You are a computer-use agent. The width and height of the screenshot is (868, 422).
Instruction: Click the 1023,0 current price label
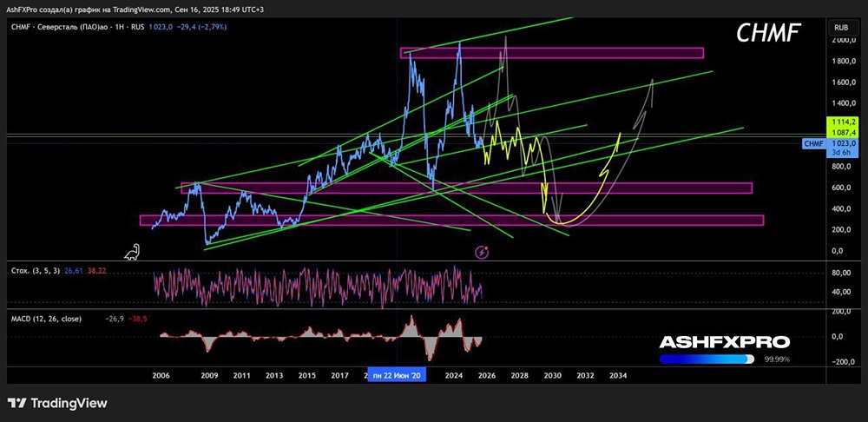coord(843,143)
